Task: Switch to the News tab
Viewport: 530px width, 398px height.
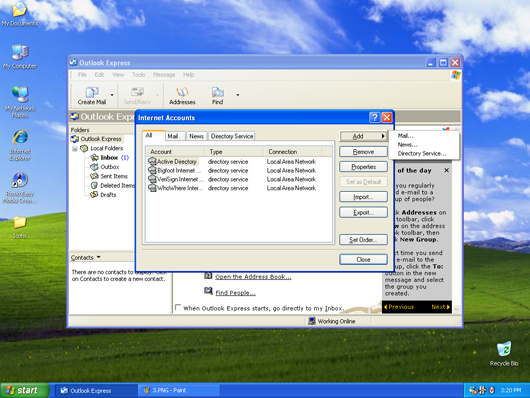Action: click(x=196, y=136)
